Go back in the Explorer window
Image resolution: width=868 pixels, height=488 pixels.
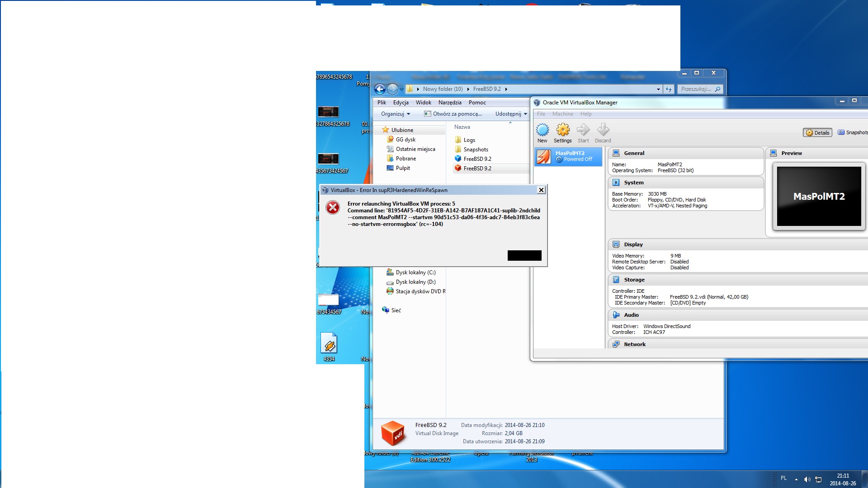[x=380, y=89]
